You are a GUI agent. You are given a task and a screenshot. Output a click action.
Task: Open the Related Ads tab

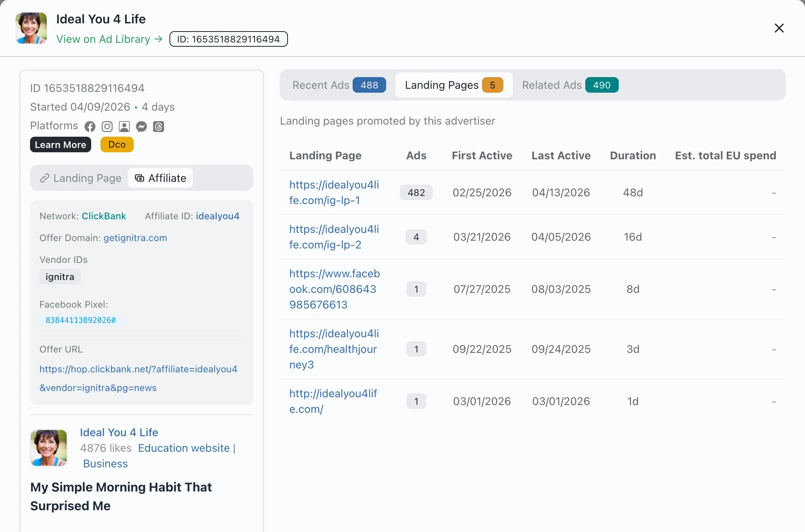[569, 85]
